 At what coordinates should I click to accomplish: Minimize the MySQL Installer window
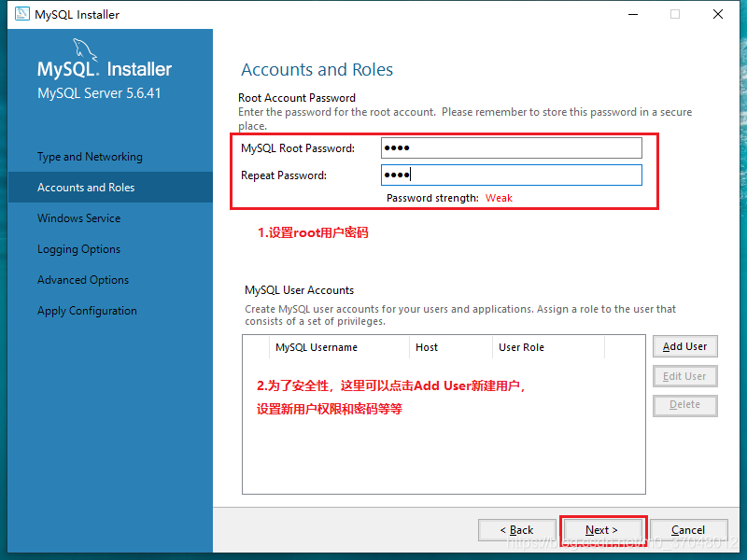(633, 14)
